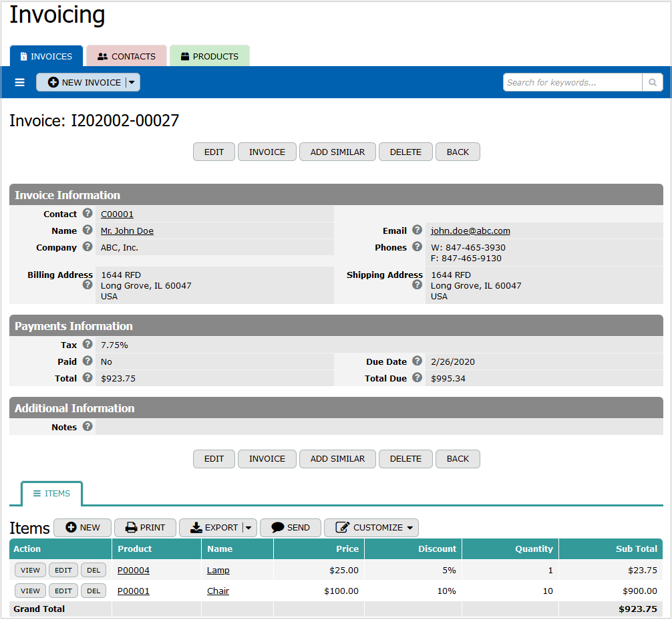This screenshot has width=672, height=620.
Task: Click the search magnifier icon
Action: pyautogui.click(x=652, y=82)
